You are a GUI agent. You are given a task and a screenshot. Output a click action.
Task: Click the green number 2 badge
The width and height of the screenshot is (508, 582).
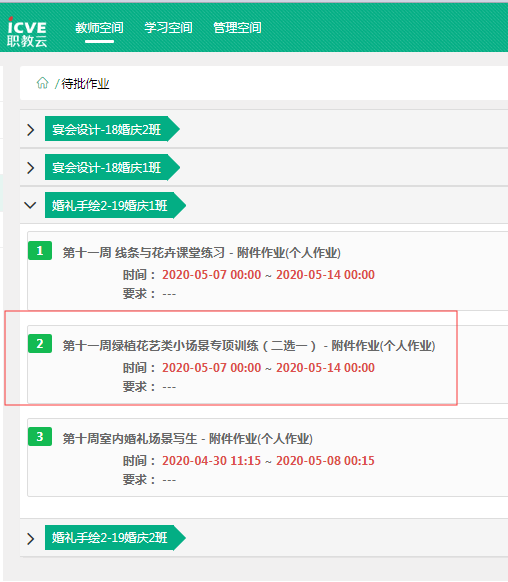(x=40, y=343)
